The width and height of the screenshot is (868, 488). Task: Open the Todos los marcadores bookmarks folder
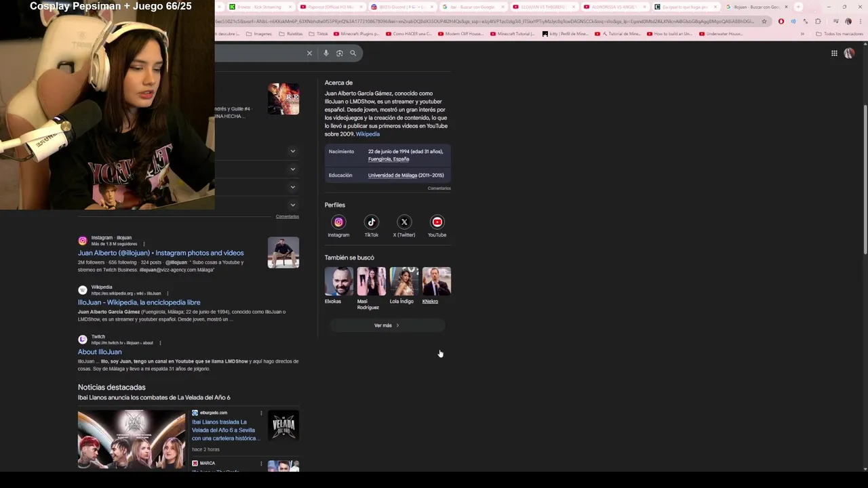pos(840,34)
